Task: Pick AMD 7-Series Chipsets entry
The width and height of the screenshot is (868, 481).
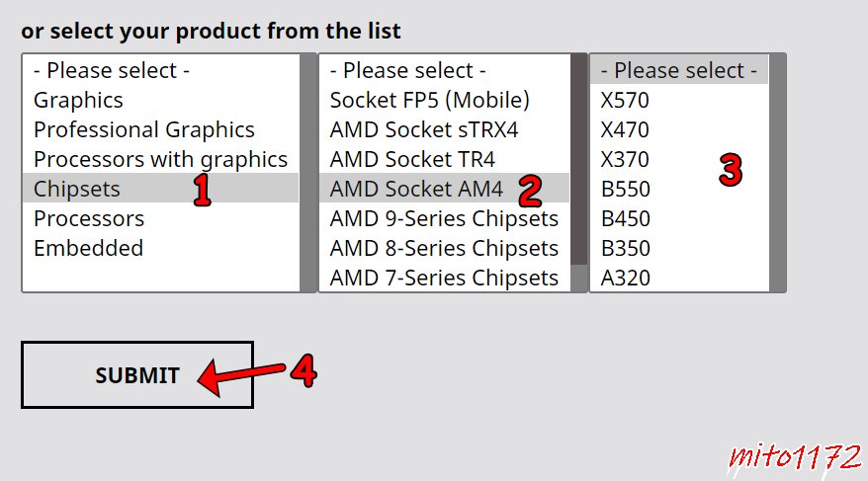Action: click(445, 277)
